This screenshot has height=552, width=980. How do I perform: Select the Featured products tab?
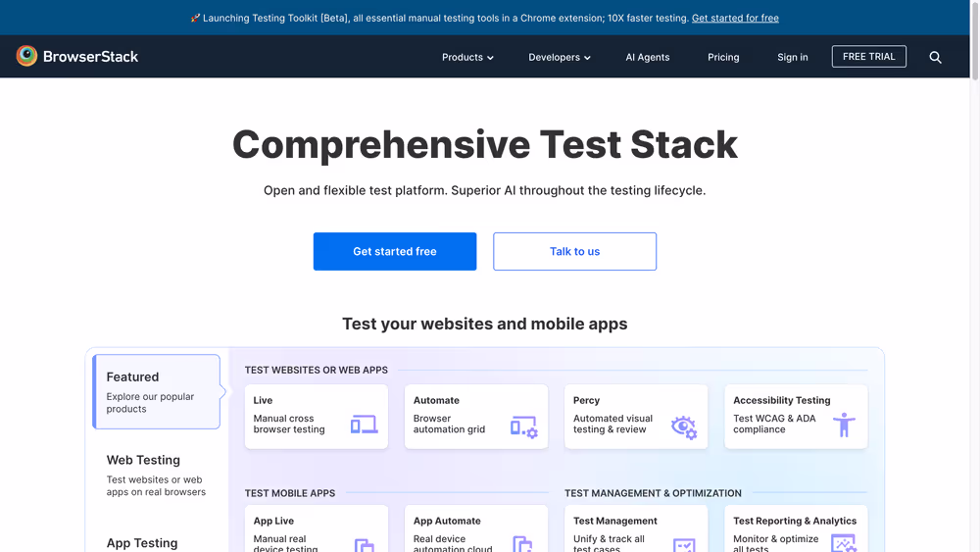click(156, 391)
